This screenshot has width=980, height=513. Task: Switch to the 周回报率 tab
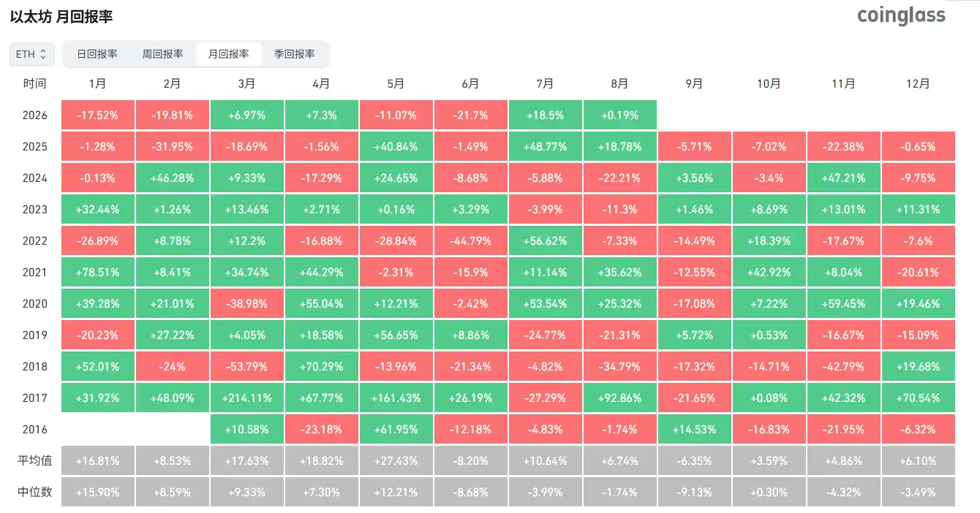[x=162, y=54]
